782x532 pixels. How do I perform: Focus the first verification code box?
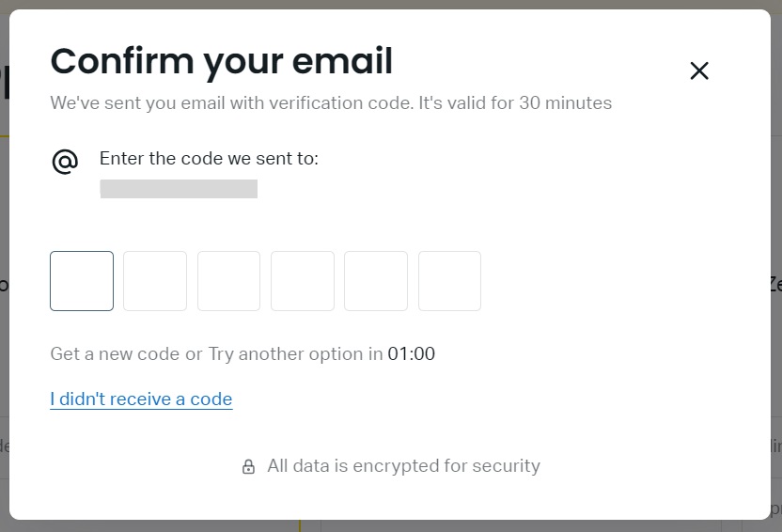(82, 281)
